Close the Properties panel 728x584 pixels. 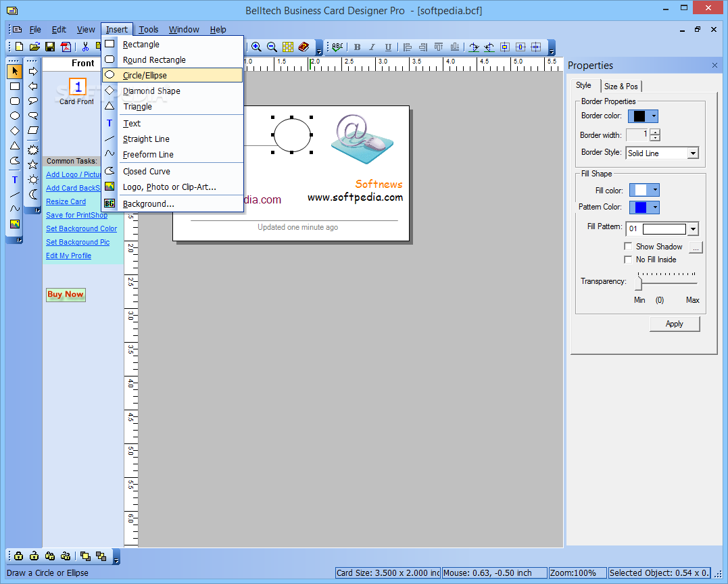tap(714, 66)
